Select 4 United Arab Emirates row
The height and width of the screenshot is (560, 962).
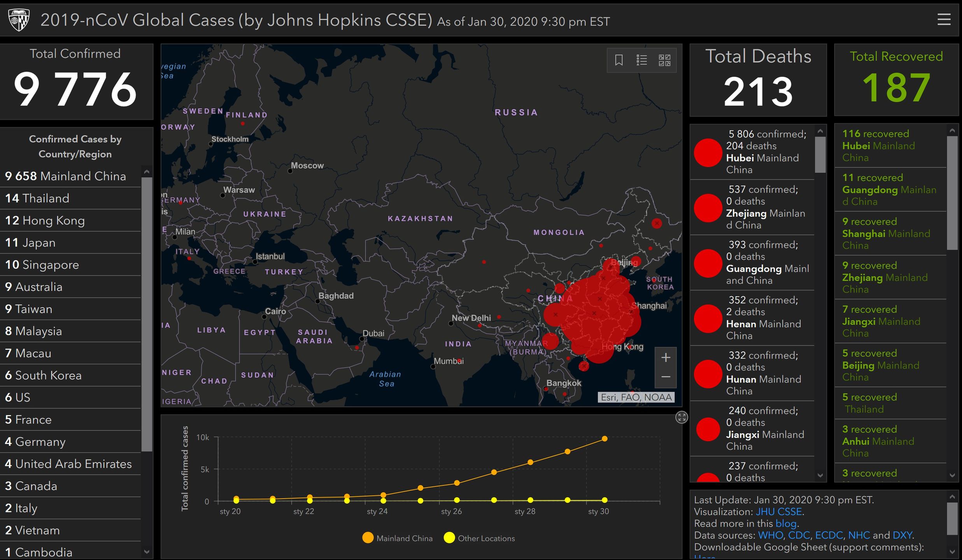point(70,464)
